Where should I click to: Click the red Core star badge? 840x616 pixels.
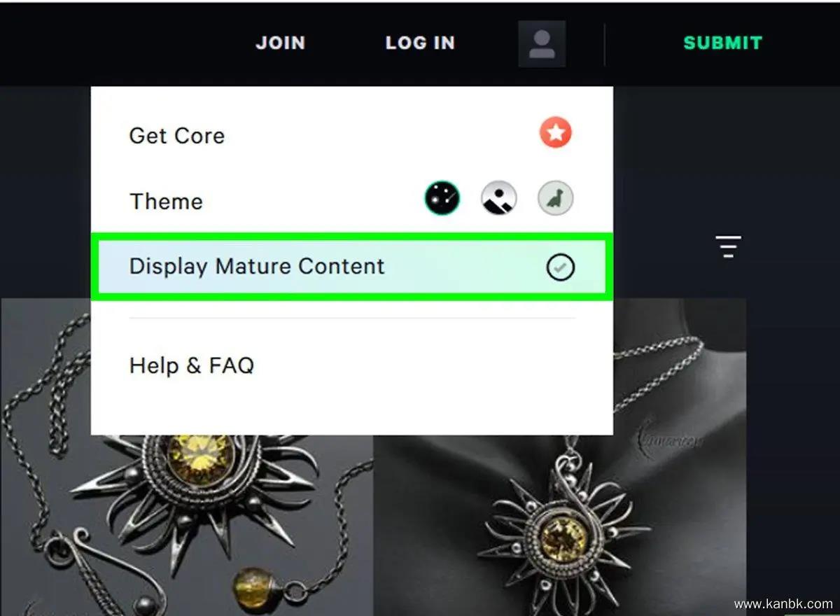point(556,133)
